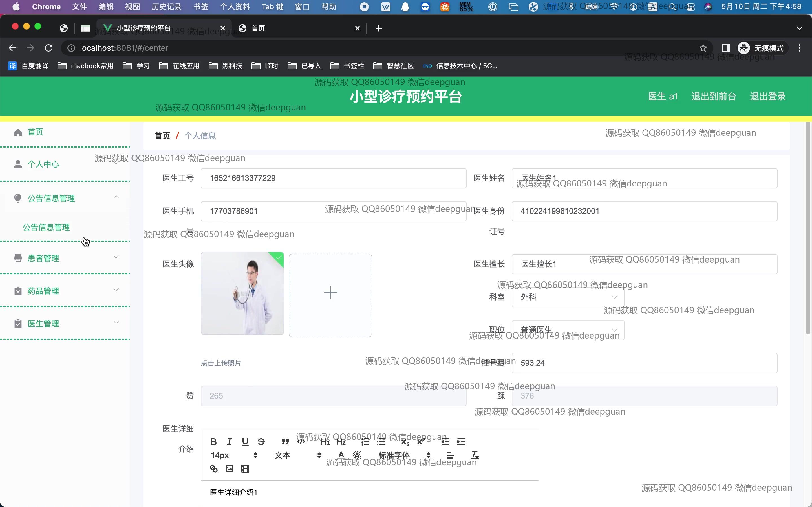Click the 退出登录 link
This screenshot has height=507, width=812.
pyautogui.click(x=768, y=96)
